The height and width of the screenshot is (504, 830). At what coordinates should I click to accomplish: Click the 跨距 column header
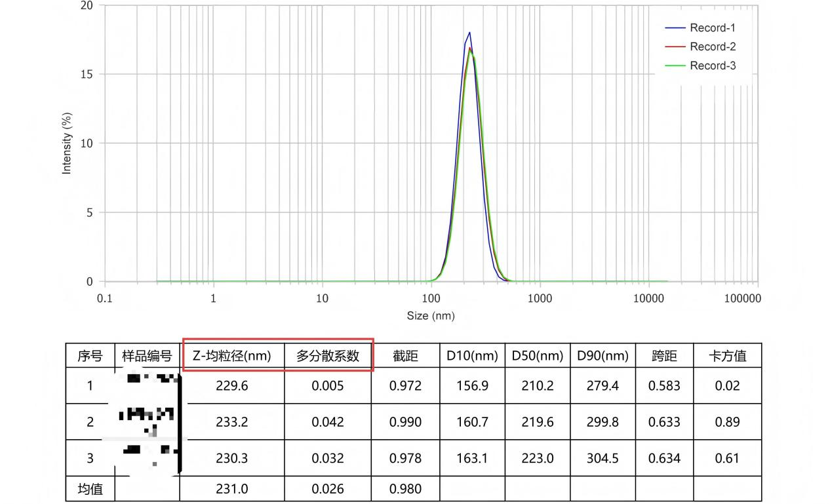tap(664, 356)
